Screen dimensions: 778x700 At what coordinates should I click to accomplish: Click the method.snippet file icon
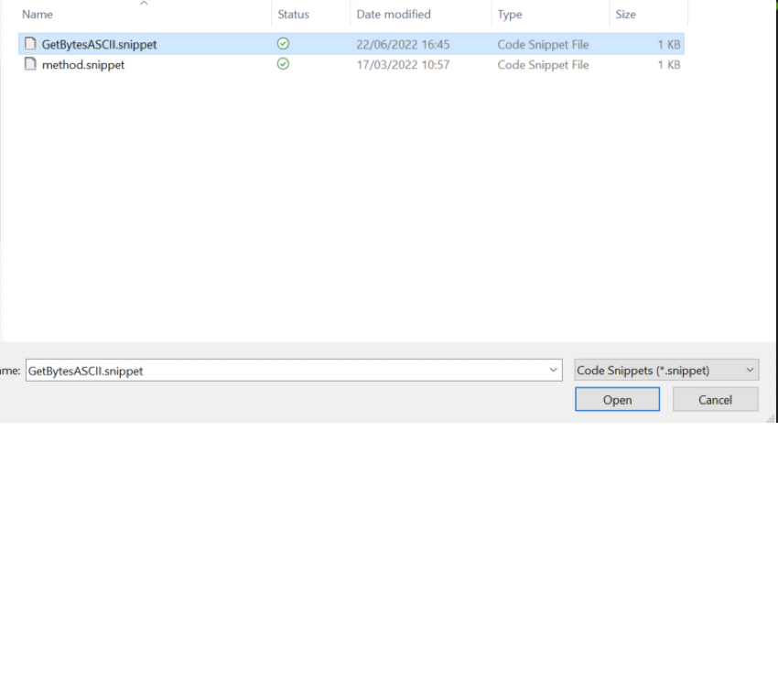pos(30,64)
